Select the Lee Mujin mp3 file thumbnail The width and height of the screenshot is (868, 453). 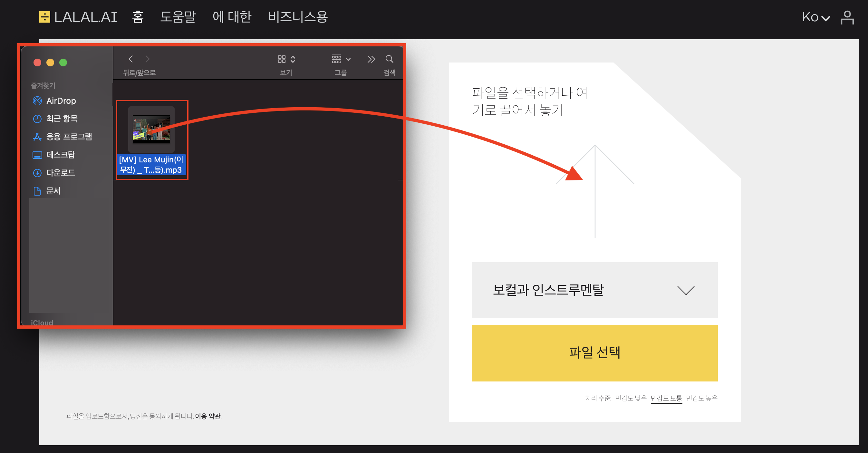pyautogui.click(x=151, y=130)
